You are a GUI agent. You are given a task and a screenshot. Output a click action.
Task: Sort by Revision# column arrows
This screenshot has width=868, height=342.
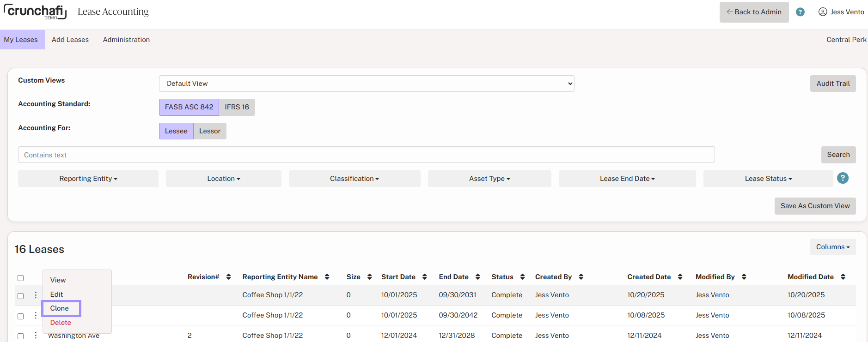pyautogui.click(x=228, y=277)
